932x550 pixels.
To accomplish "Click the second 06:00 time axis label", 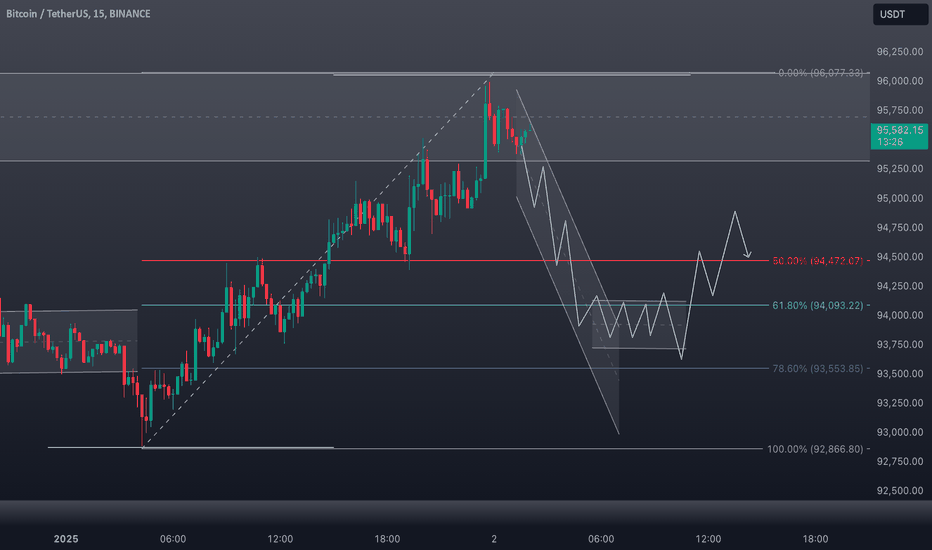I will tap(601, 539).
